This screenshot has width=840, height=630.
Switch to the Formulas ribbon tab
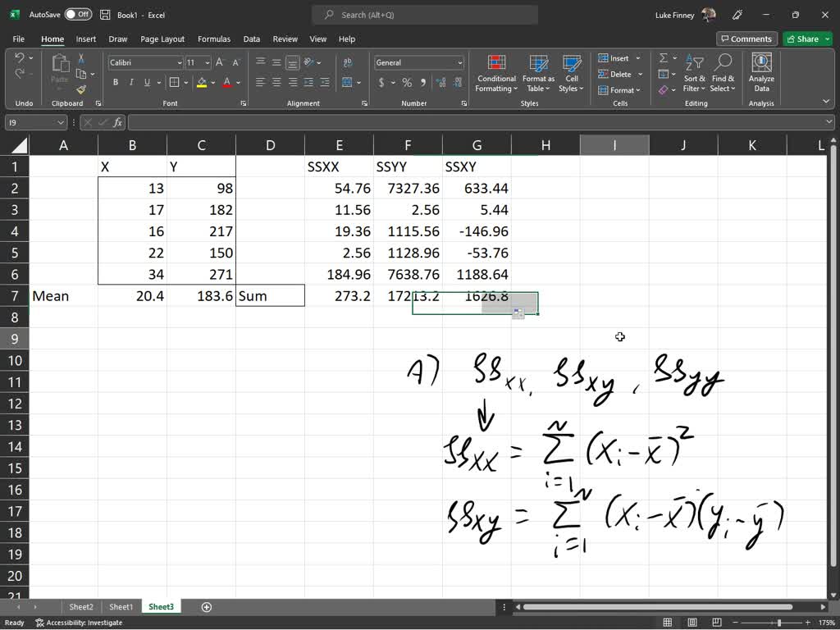click(214, 39)
